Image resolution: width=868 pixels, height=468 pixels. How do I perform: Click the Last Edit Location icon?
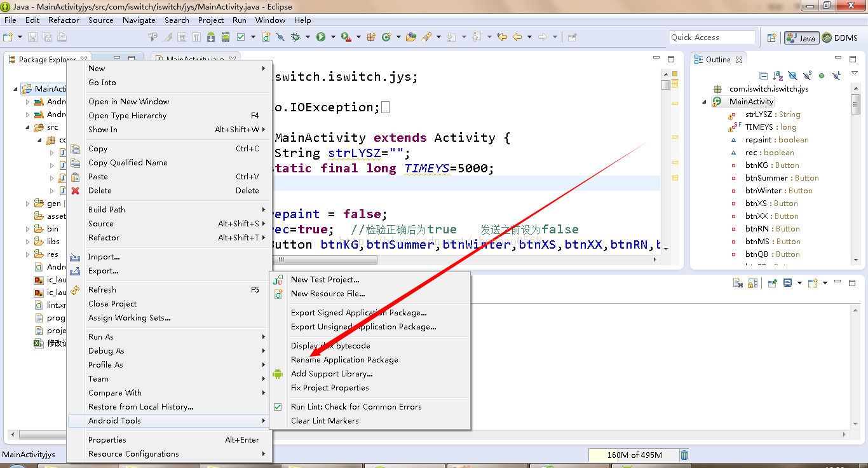tap(502, 37)
